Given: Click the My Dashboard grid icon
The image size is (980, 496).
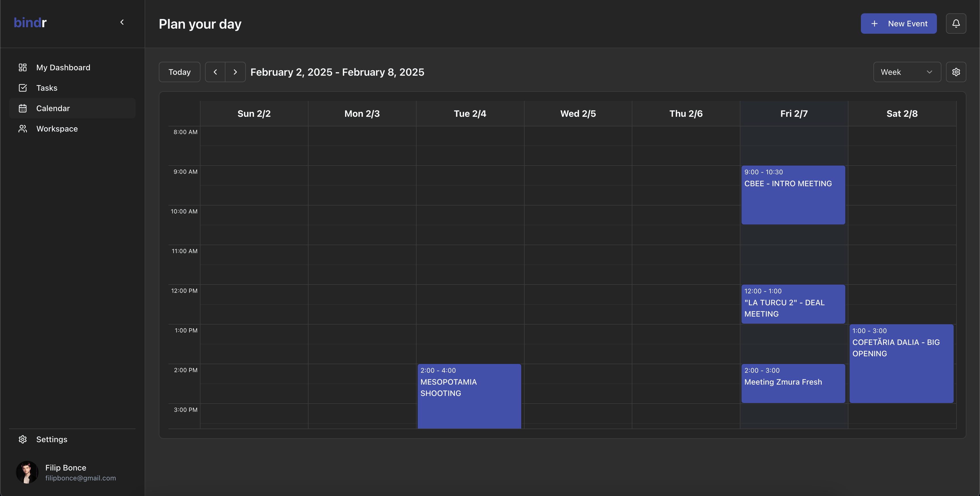Looking at the screenshot, I should [x=23, y=67].
